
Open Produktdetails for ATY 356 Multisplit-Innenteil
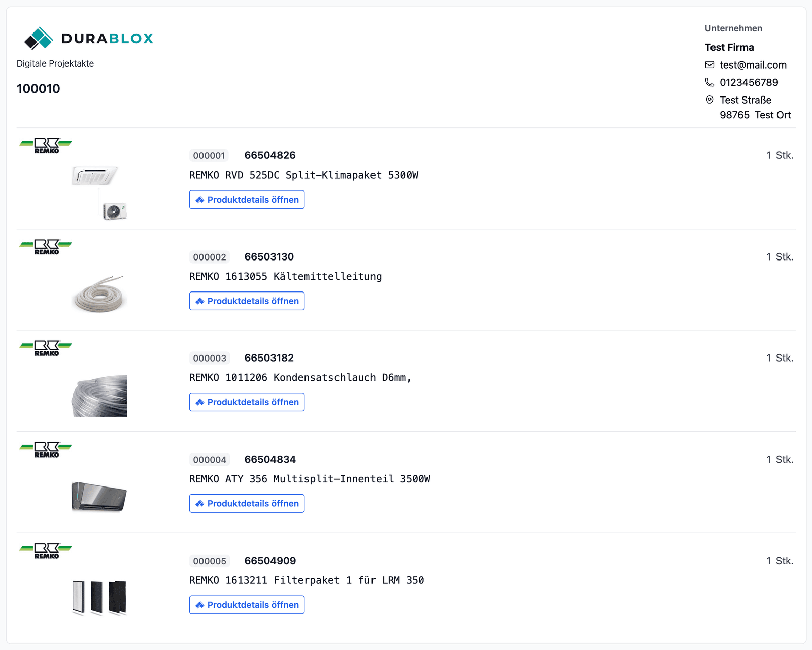(x=247, y=504)
